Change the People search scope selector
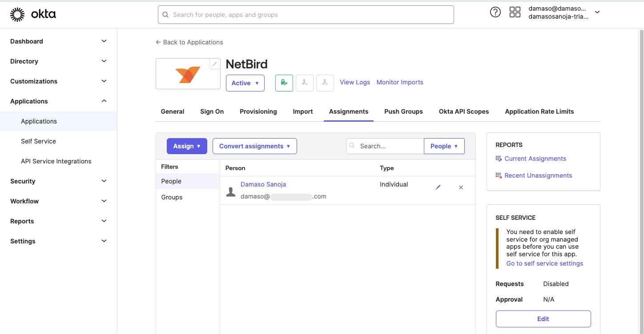Viewport: 644px width, 334px height. point(444,146)
